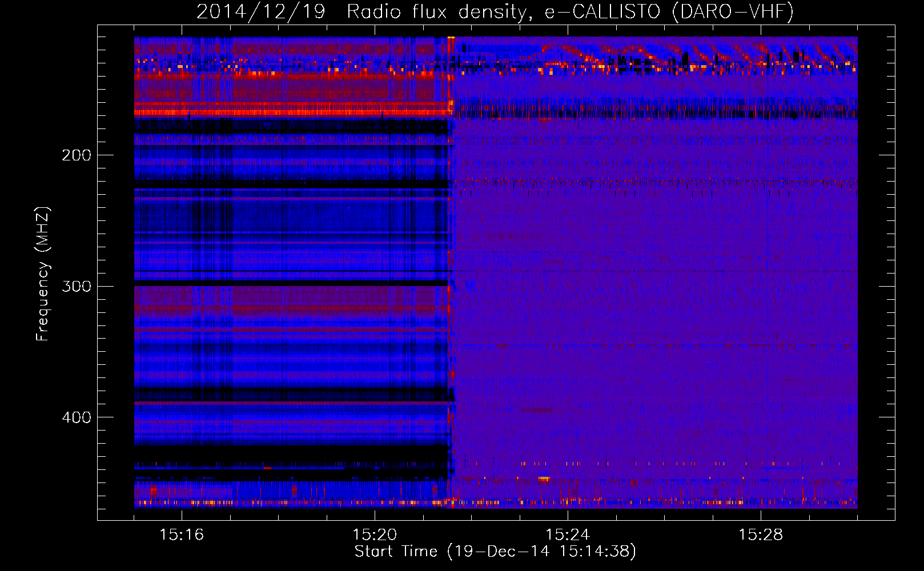
Task: Click the "Start Time (19-Dec-14 15:14:38)" label
Action: pos(495,552)
